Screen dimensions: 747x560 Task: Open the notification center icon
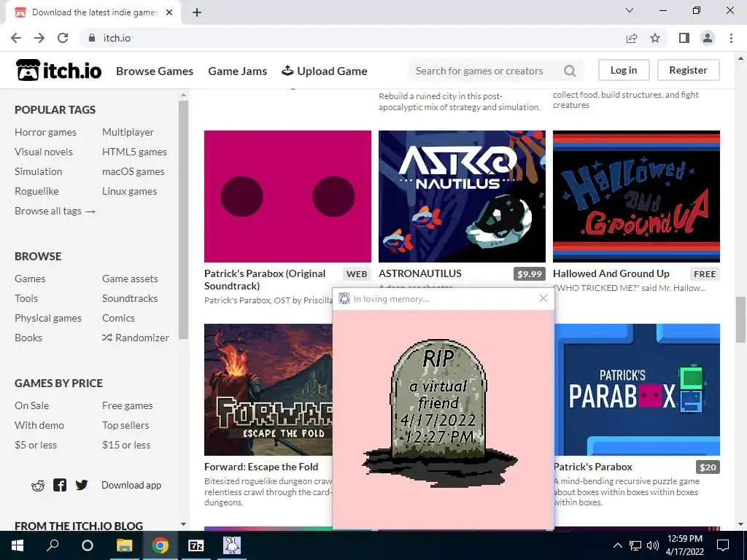(723, 545)
